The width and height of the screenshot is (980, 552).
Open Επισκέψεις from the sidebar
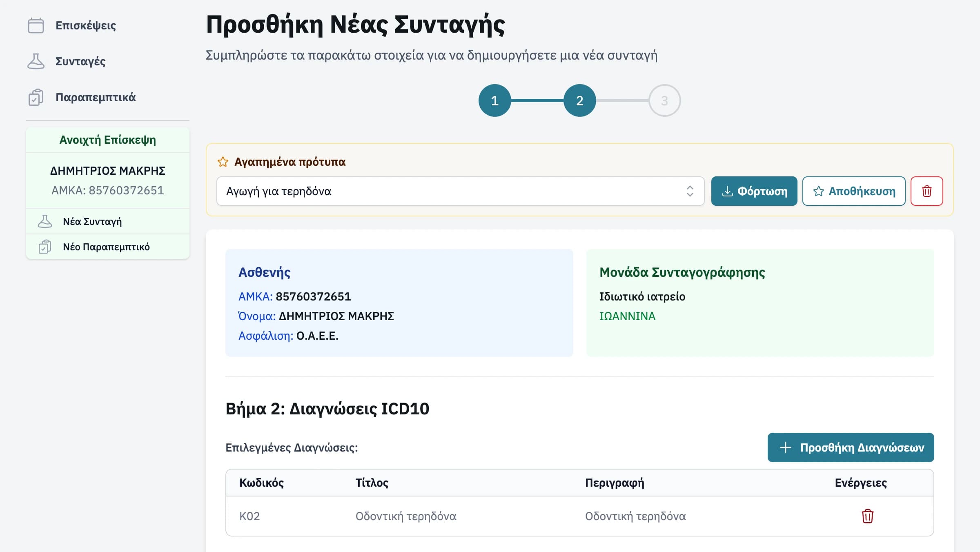pyautogui.click(x=86, y=25)
